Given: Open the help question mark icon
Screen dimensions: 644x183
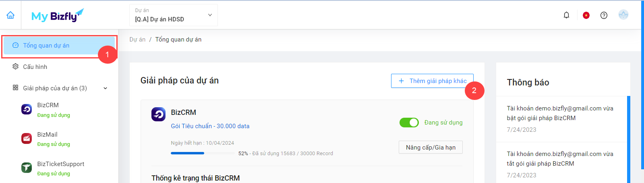Looking at the screenshot, I should tap(604, 15).
